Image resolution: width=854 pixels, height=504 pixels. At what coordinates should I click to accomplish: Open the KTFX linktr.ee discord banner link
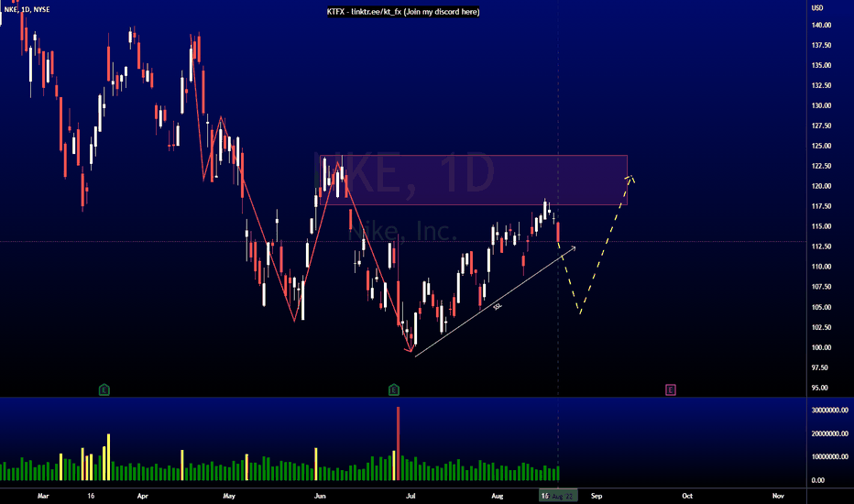click(x=403, y=11)
